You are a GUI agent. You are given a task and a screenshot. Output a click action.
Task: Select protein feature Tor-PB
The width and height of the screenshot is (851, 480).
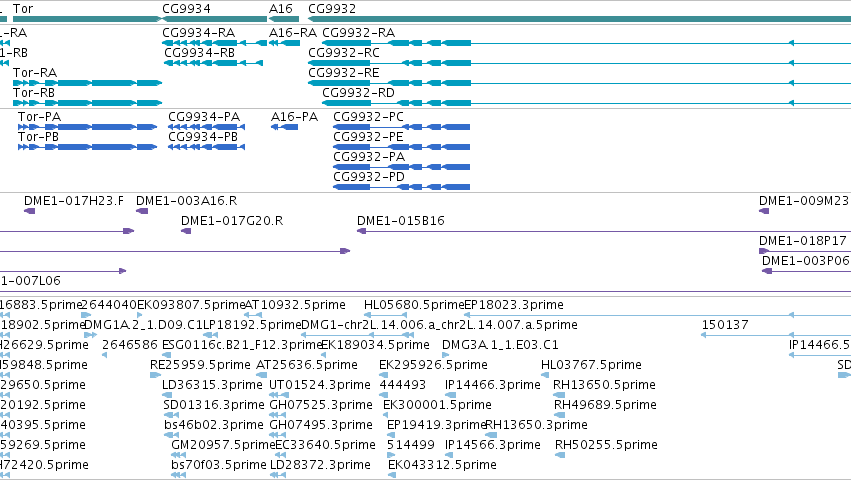coord(38,137)
